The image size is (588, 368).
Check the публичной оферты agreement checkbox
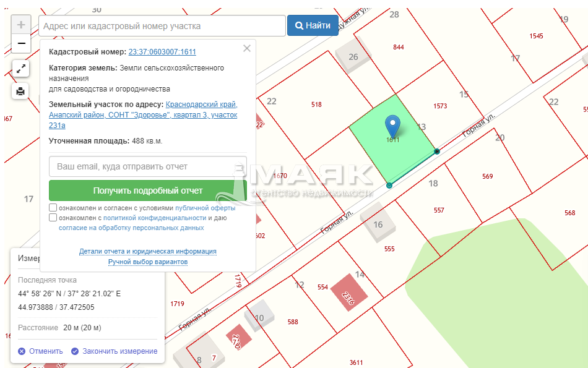tap(53, 208)
